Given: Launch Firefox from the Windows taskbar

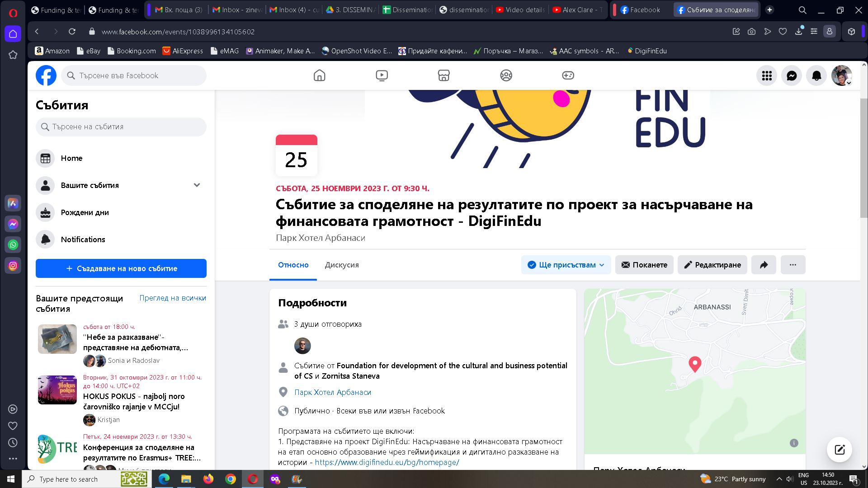Looking at the screenshot, I should pos(208,479).
